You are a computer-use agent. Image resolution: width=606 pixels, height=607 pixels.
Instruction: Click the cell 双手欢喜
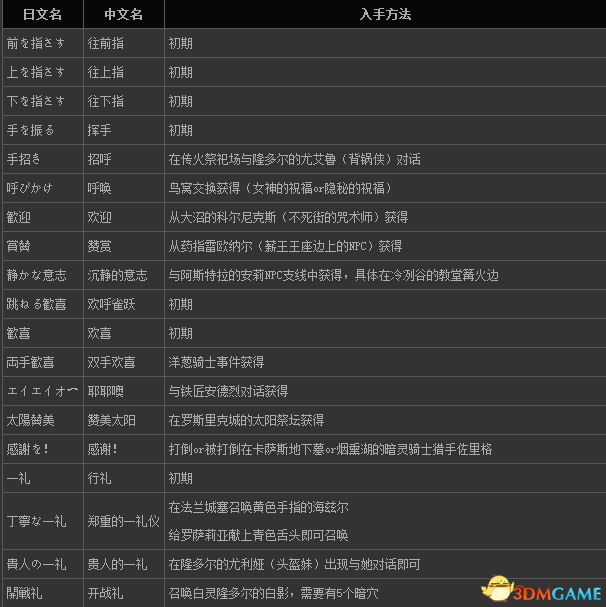[x=124, y=362]
